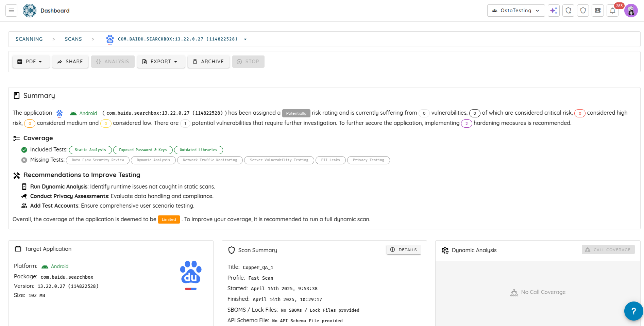The width and height of the screenshot is (644, 326).
Task: Open the hamburger navigation menu
Action: tap(11, 11)
